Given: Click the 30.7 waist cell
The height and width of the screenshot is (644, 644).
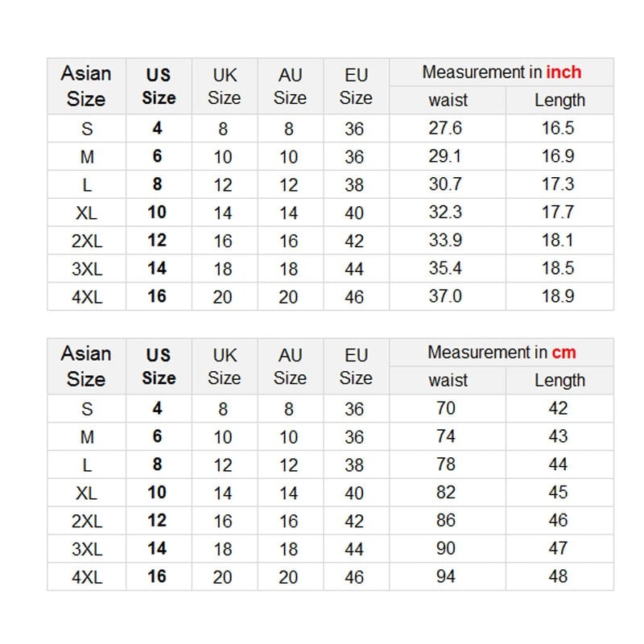Looking at the screenshot, I should tap(445, 184).
